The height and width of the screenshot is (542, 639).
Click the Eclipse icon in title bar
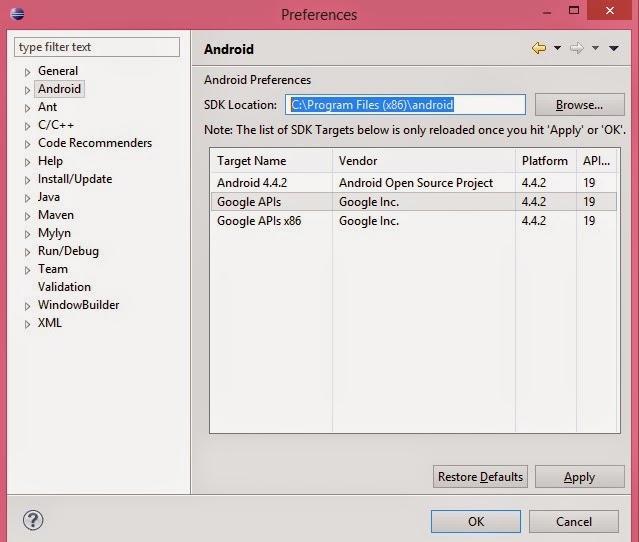17,13
